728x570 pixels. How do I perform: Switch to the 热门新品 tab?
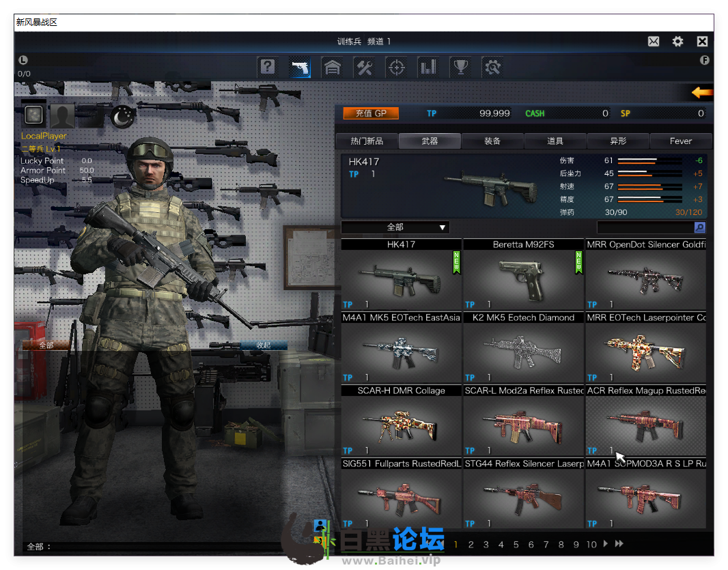367,141
